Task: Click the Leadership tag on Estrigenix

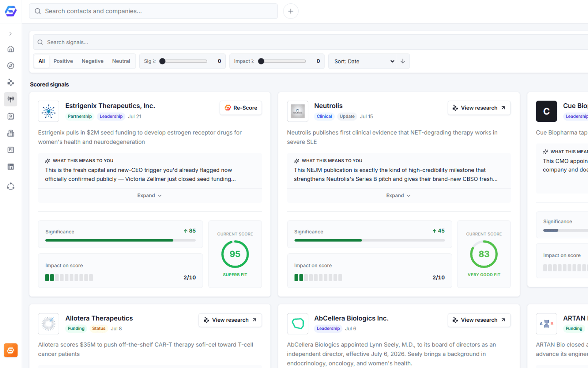Action: pyautogui.click(x=111, y=117)
